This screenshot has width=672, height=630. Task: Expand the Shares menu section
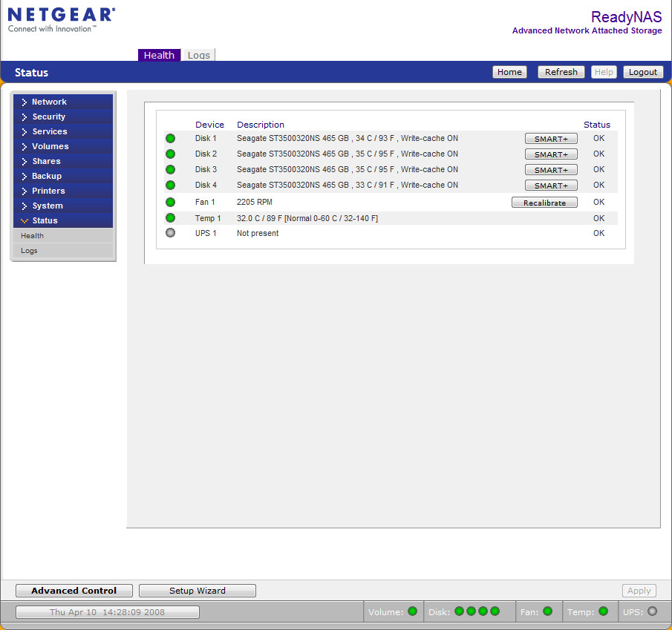63,161
